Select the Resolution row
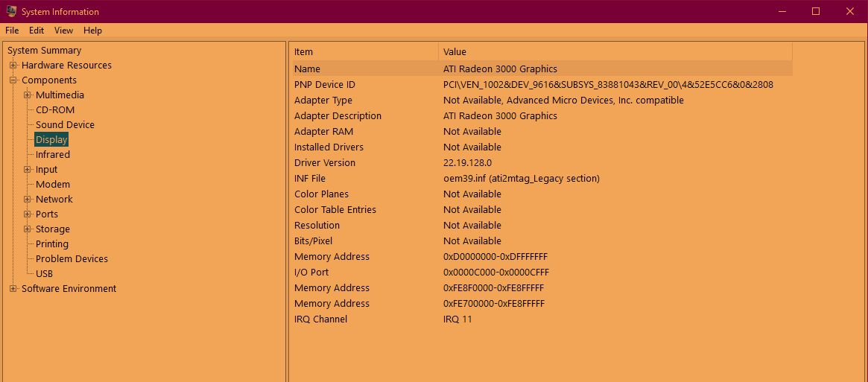868x382 pixels. click(542, 226)
